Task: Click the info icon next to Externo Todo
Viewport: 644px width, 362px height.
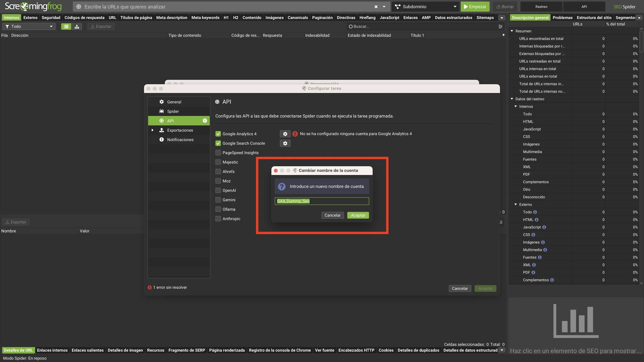Action: 535,212
